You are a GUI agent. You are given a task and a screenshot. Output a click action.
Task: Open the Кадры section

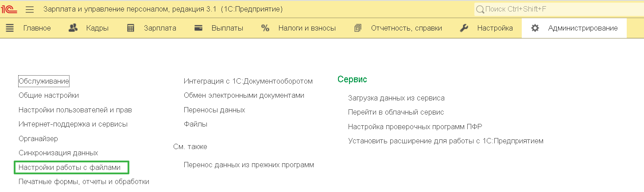(98, 28)
